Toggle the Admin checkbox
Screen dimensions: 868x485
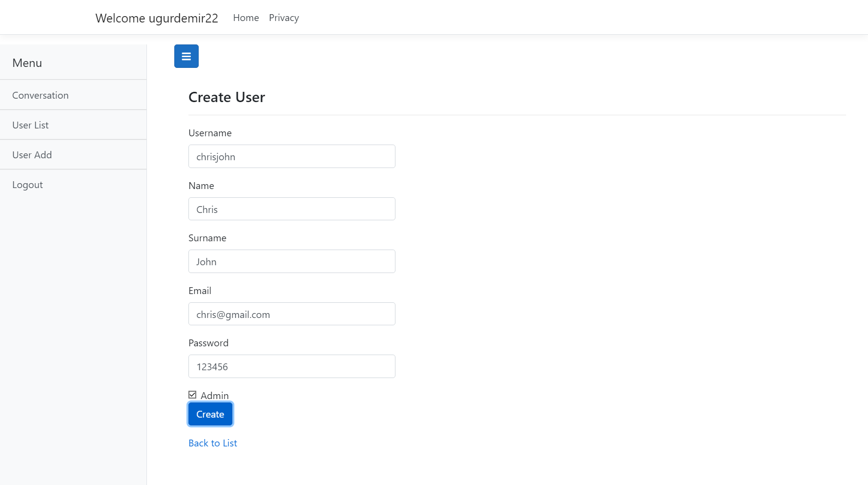click(x=192, y=394)
